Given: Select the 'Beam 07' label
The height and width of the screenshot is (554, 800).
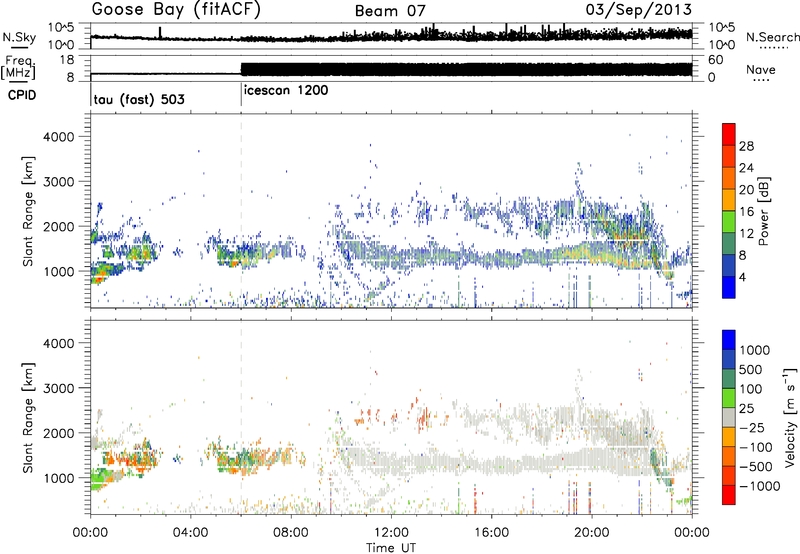Looking at the screenshot, I should pyautogui.click(x=390, y=11).
